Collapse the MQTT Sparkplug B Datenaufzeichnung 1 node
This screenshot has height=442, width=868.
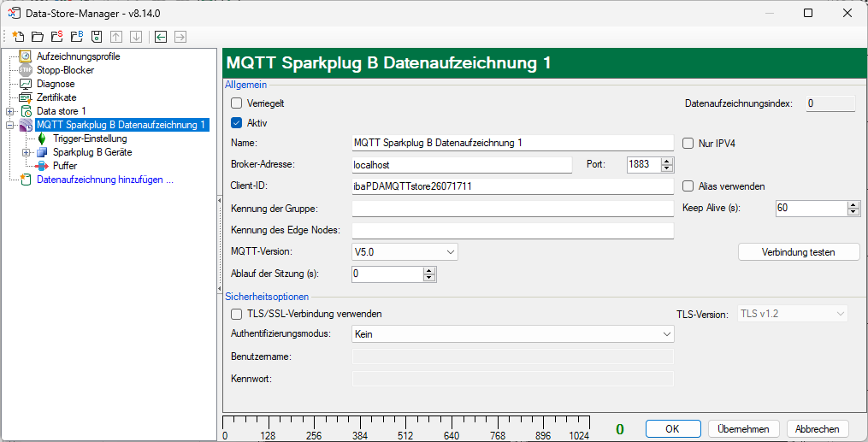coord(9,126)
